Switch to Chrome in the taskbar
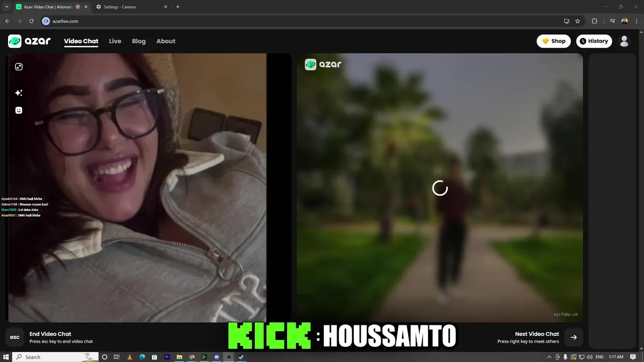 pos(192,357)
